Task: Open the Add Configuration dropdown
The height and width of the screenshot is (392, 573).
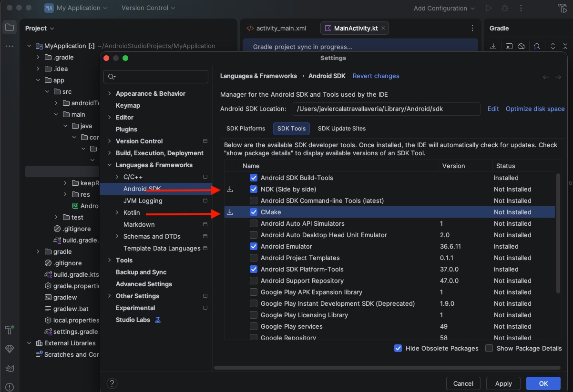Action: (444, 8)
